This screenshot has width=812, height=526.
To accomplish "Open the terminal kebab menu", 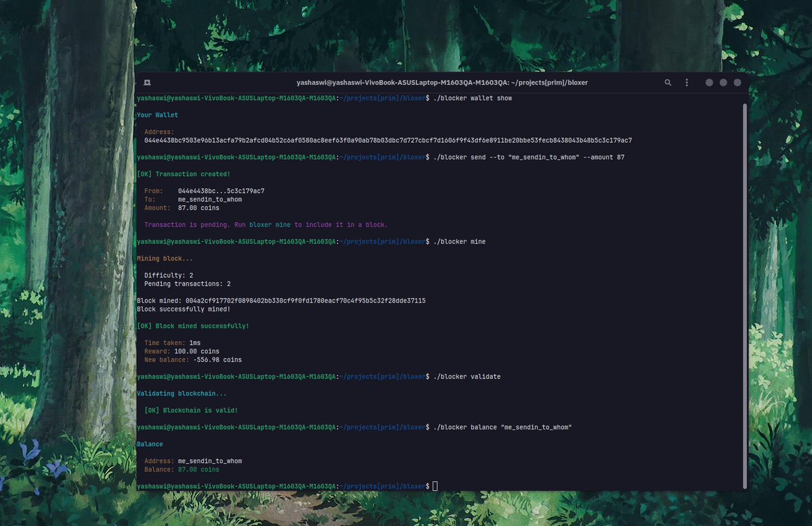I will coord(687,82).
